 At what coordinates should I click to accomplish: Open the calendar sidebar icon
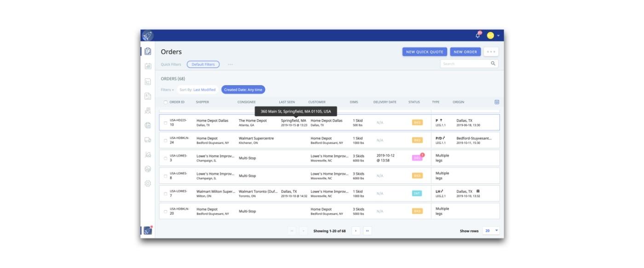tap(148, 66)
